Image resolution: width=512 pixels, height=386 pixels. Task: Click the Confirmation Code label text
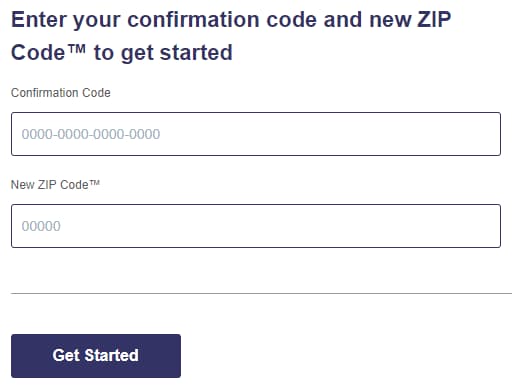tap(61, 93)
